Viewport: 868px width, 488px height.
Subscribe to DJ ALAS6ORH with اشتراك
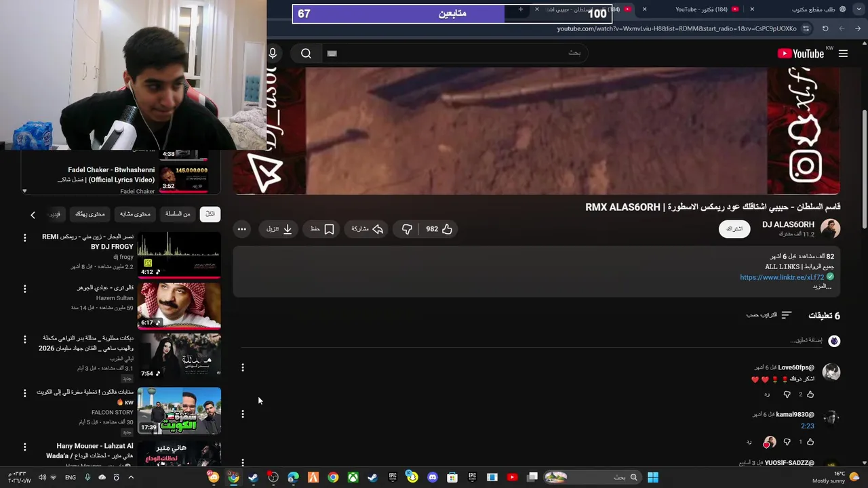click(x=734, y=229)
